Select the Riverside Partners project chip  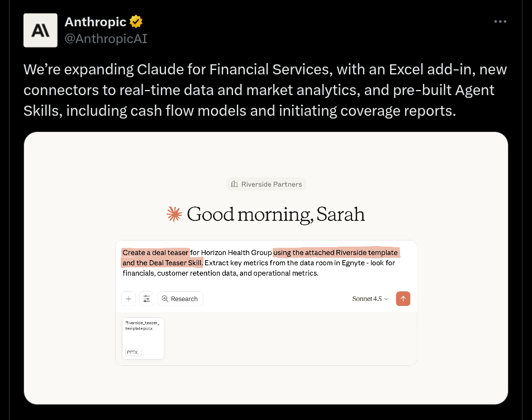pyautogui.click(x=266, y=184)
